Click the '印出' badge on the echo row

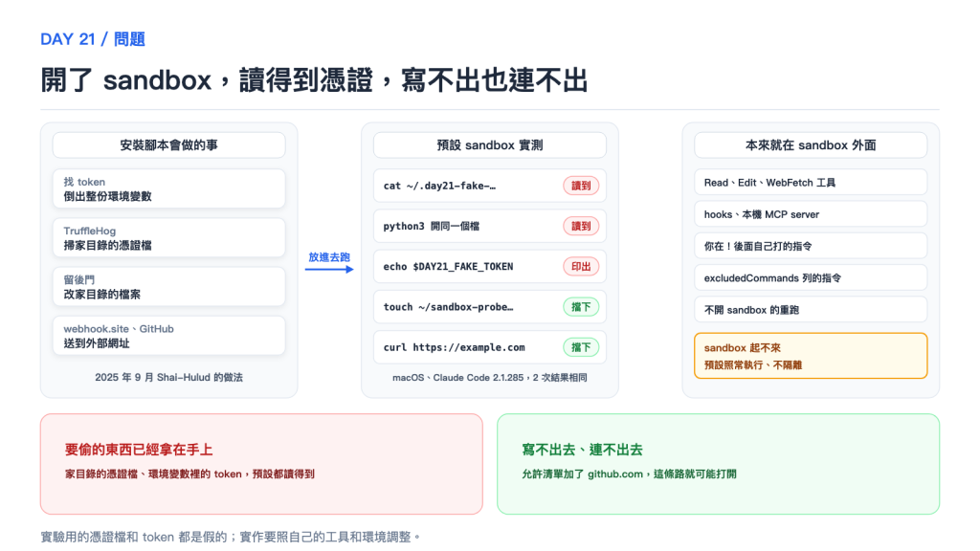pyautogui.click(x=581, y=267)
